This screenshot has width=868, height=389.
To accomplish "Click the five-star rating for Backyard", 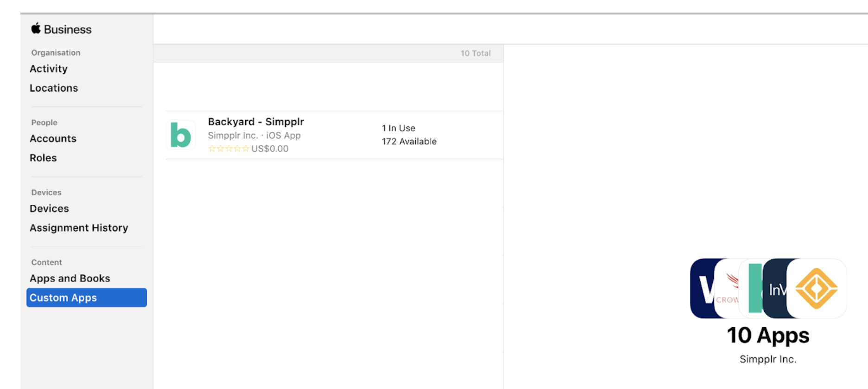I will [229, 149].
